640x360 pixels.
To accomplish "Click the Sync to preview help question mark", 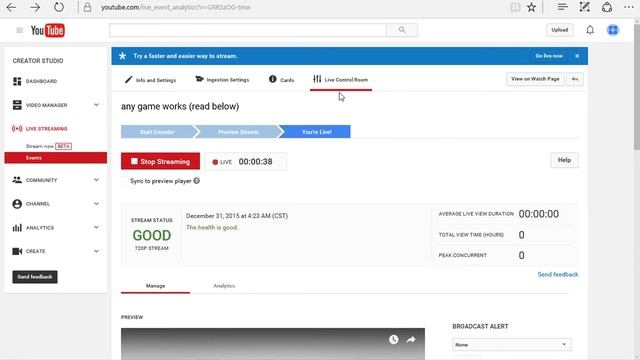I will tap(197, 181).
